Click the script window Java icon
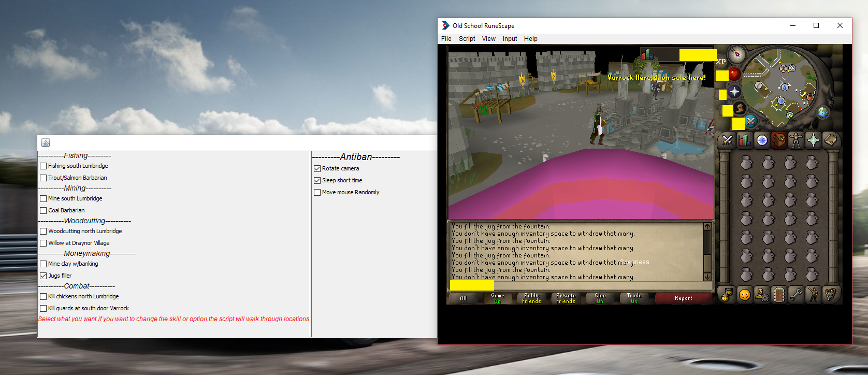The height and width of the screenshot is (375, 868). (46, 143)
